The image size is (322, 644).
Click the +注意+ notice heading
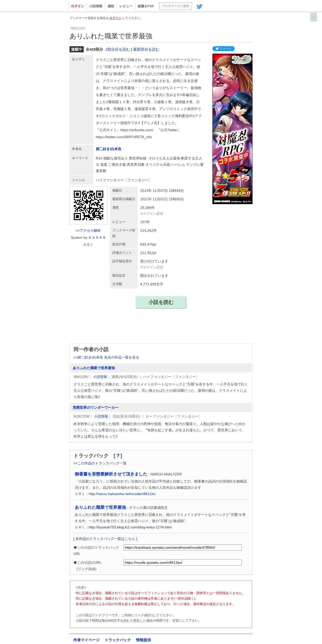tap(81, 587)
